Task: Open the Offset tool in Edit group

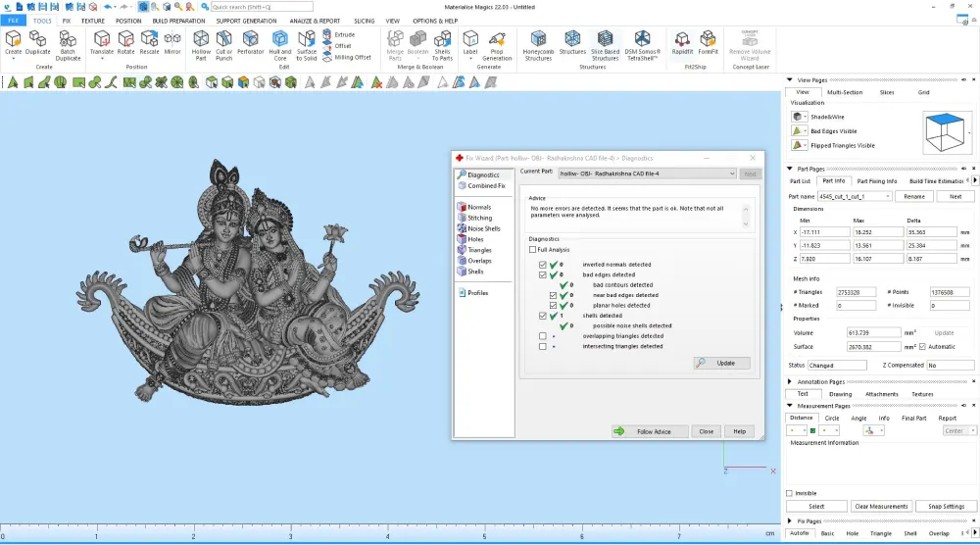Action: (337, 46)
